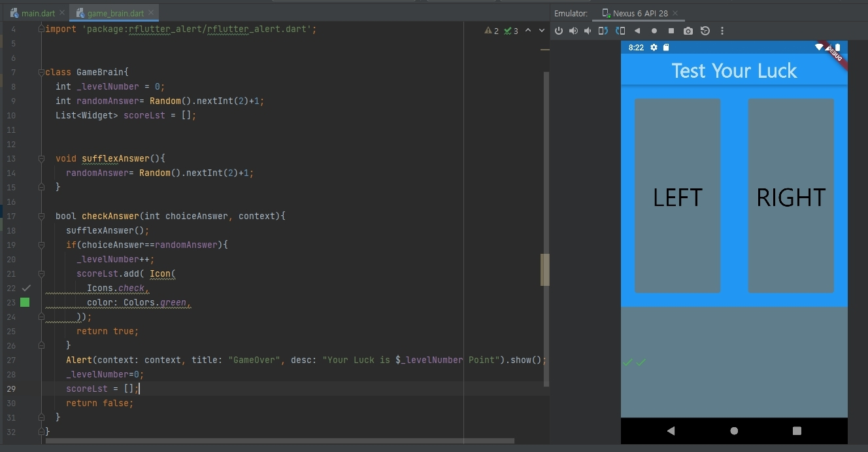The width and height of the screenshot is (868, 452).
Task: Click the 'return true;' statement
Action: 108,331
